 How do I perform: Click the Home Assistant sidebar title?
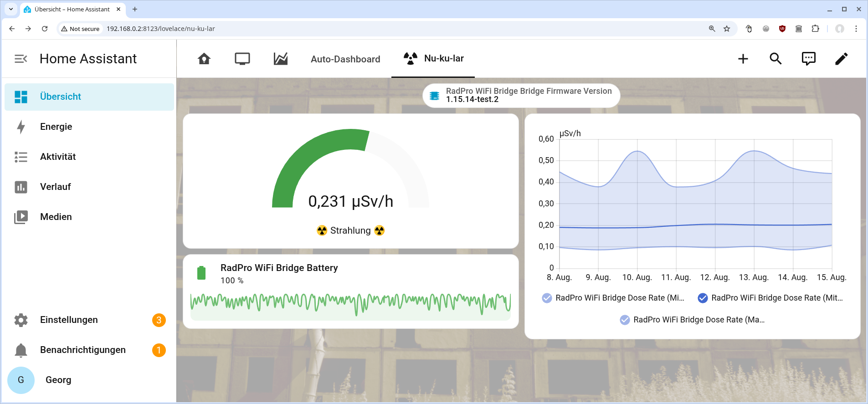pos(88,59)
